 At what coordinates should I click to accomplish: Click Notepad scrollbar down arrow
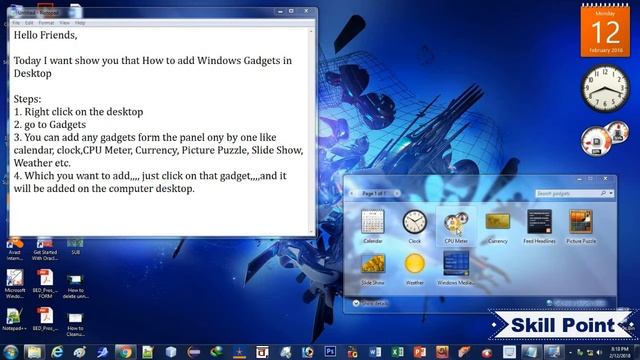click(311, 232)
